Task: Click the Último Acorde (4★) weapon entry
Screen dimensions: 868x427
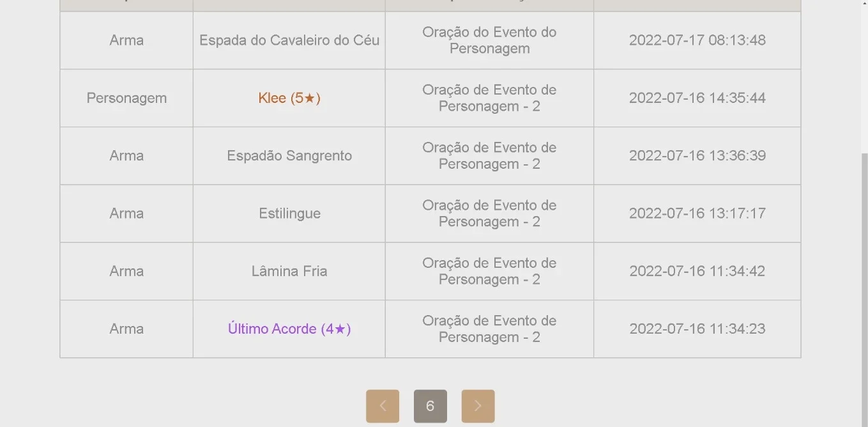Action: click(289, 329)
